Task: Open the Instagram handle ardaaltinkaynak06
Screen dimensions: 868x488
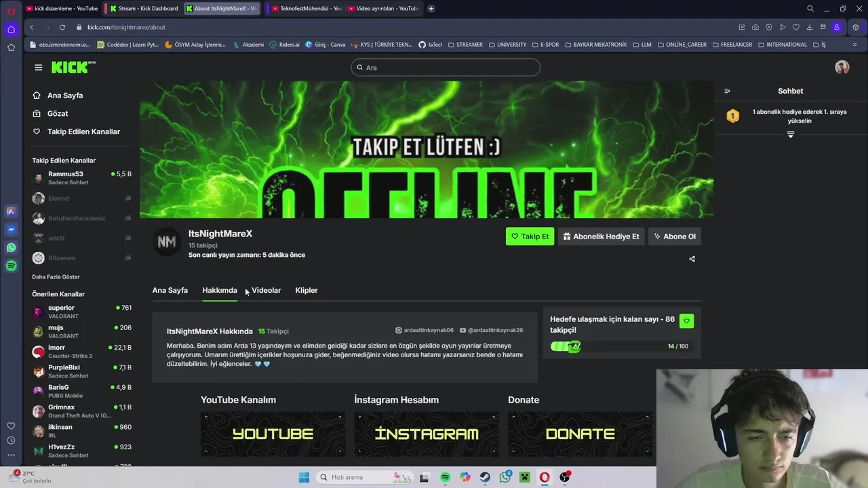Action: pos(425,330)
